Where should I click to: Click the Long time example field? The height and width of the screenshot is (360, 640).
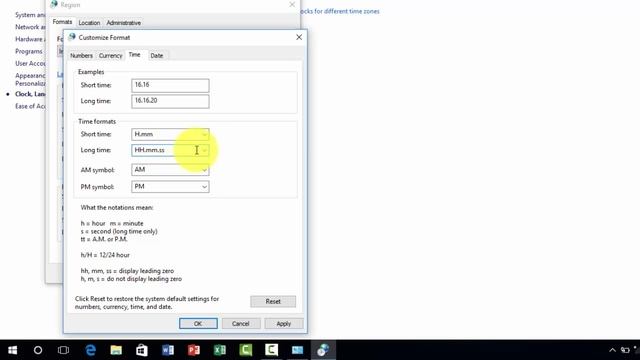pyautogui.click(x=170, y=101)
